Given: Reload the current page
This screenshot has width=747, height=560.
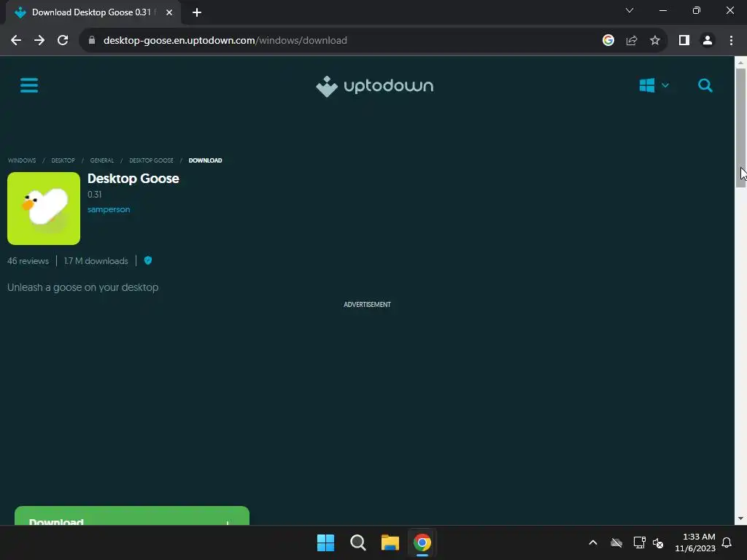Looking at the screenshot, I should 63,41.
